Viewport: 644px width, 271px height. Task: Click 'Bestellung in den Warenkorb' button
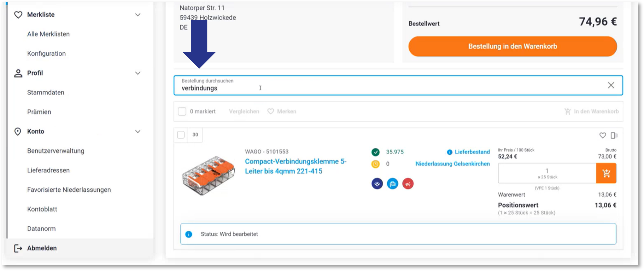513,46
